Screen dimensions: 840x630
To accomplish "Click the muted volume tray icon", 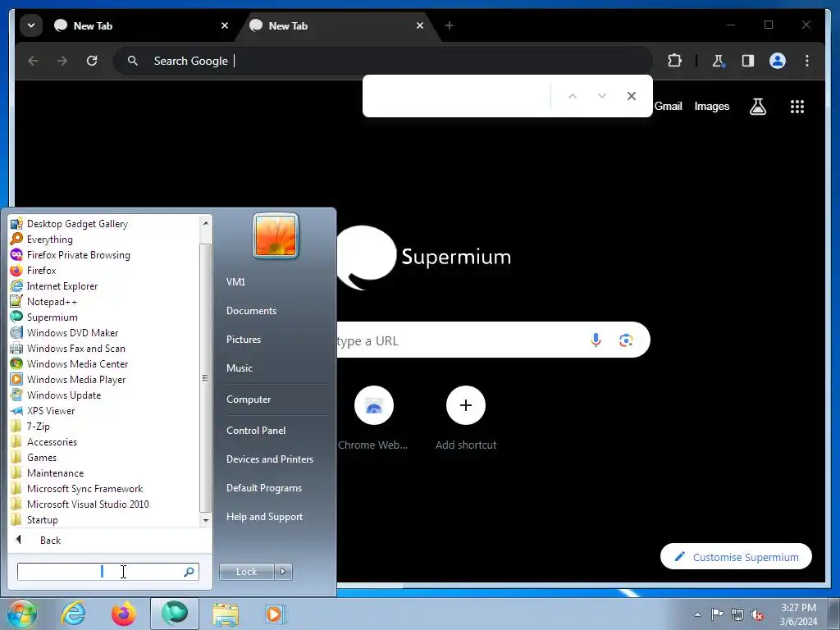I will [x=757, y=614].
